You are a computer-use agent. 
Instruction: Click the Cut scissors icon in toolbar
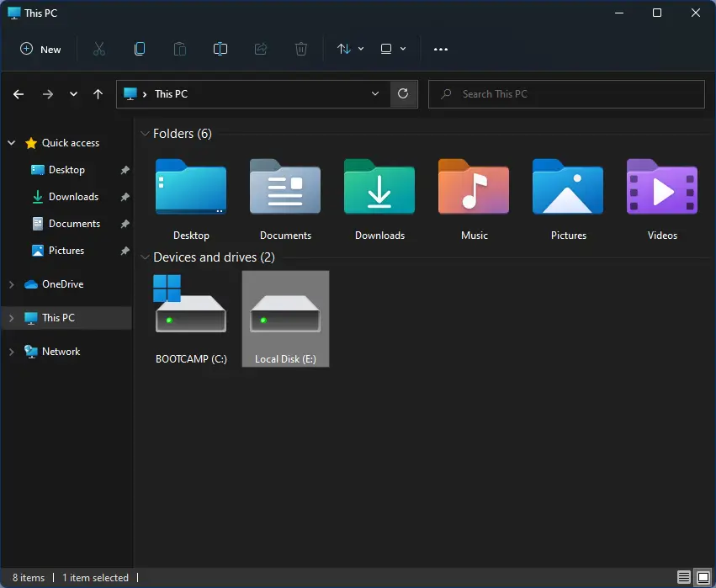[x=99, y=49]
